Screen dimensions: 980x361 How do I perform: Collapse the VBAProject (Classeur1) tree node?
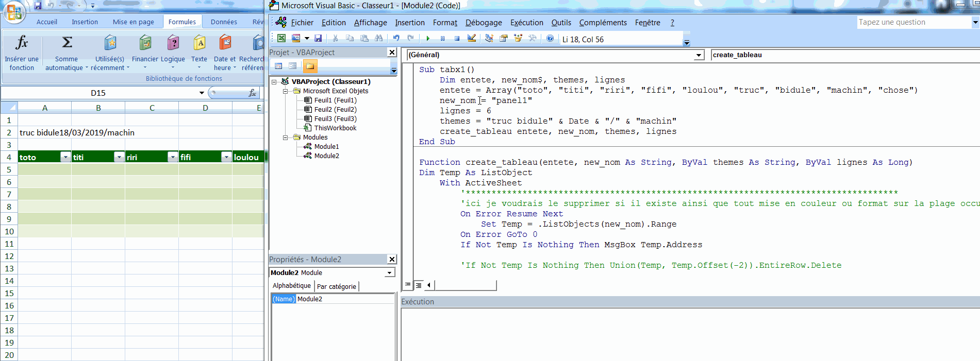[274, 81]
